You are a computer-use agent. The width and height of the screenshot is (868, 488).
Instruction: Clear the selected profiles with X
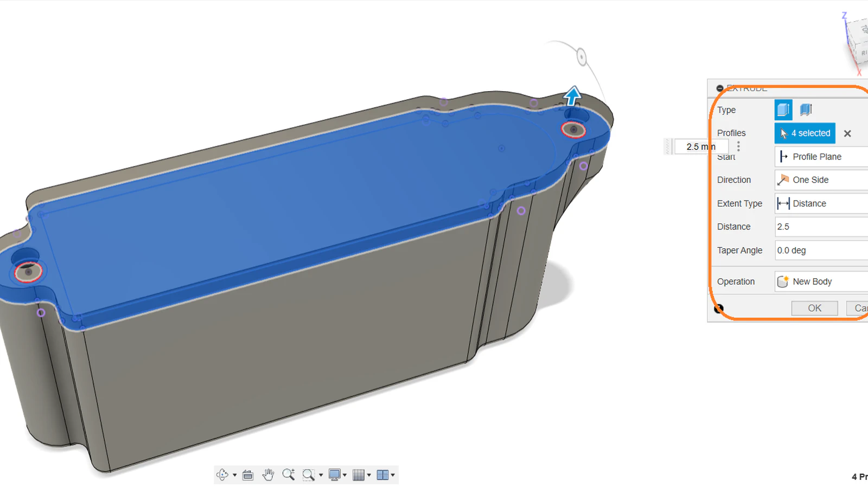(847, 133)
